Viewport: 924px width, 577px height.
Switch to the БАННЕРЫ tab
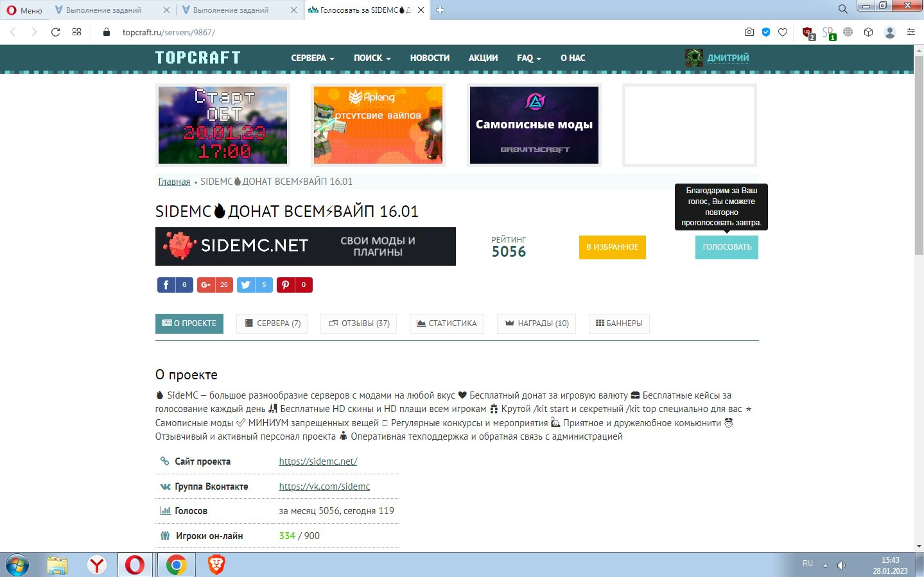(x=620, y=323)
